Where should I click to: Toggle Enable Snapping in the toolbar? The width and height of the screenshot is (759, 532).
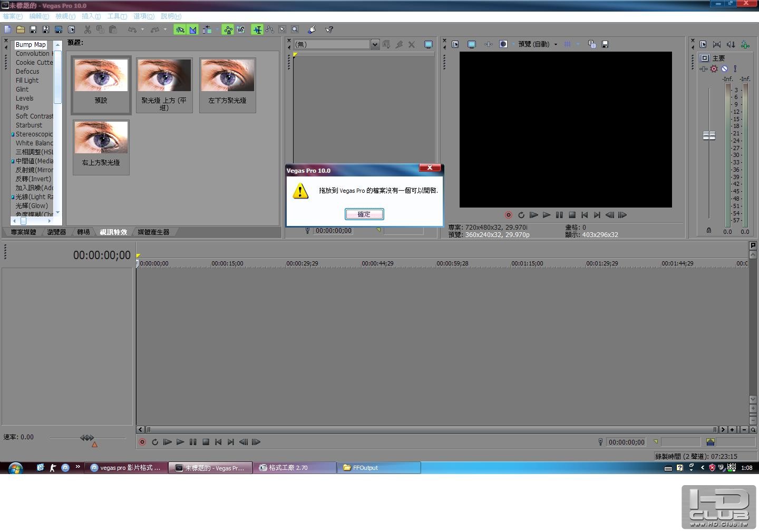click(x=180, y=29)
